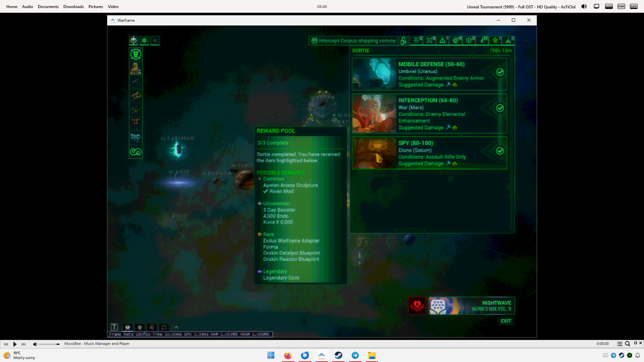This screenshot has width=644, height=362.
Task: Open the Audio menu in the top bar
Action: pos(28,7)
